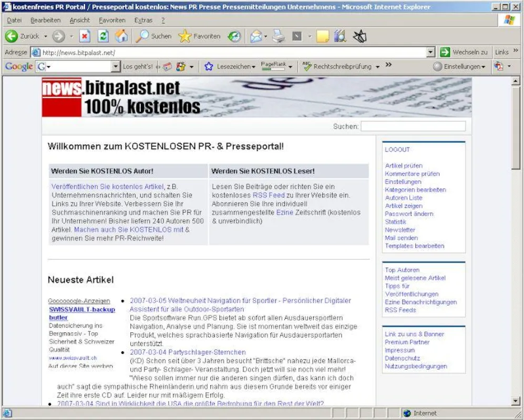The height and width of the screenshot is (420, 524).
Task: Open the Datei menu
Action: tap(14, 20)
